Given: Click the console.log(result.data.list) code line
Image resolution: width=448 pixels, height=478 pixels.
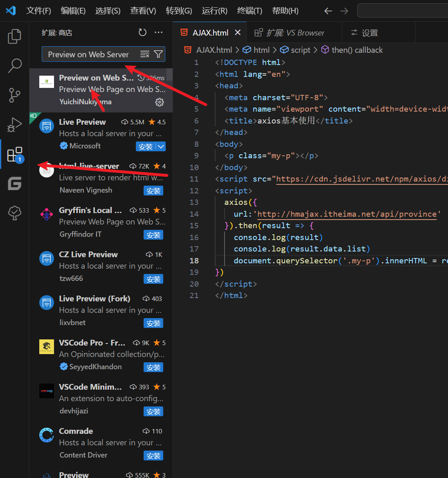Looking at the screenshot, I should (302, 249).
